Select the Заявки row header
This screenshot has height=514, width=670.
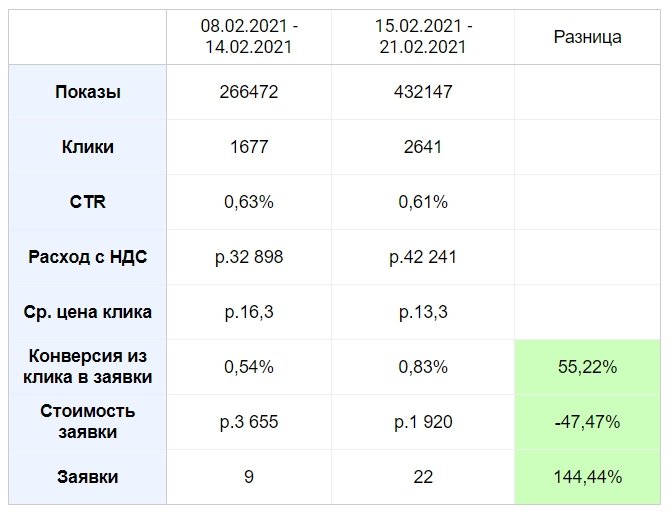point(88,477)
